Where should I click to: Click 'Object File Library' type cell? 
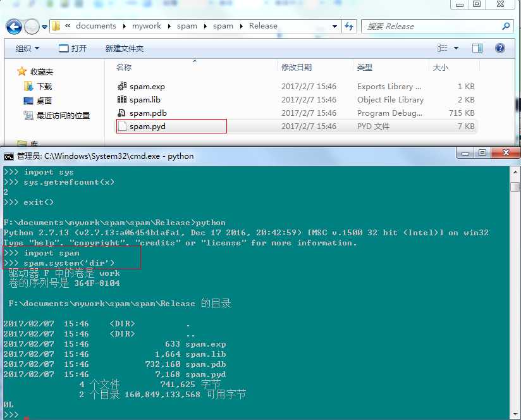point(390,100)
